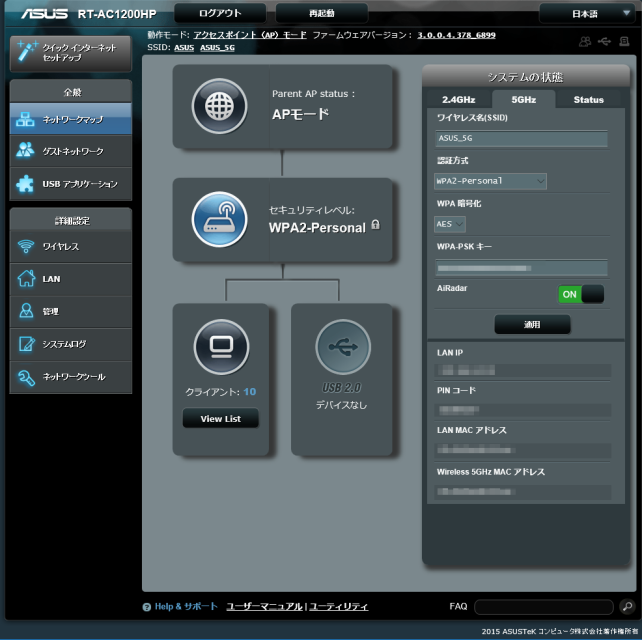Image resolution: width=642 pixels, height=640 pixels.
Task: Click the globe icon for Parent AP
Action: 219,106
